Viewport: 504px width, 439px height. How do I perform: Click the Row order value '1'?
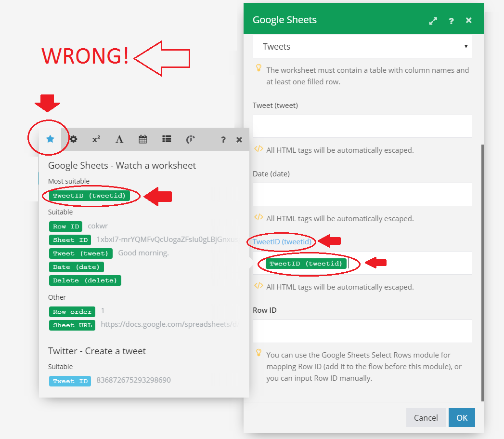coord(103,311)
